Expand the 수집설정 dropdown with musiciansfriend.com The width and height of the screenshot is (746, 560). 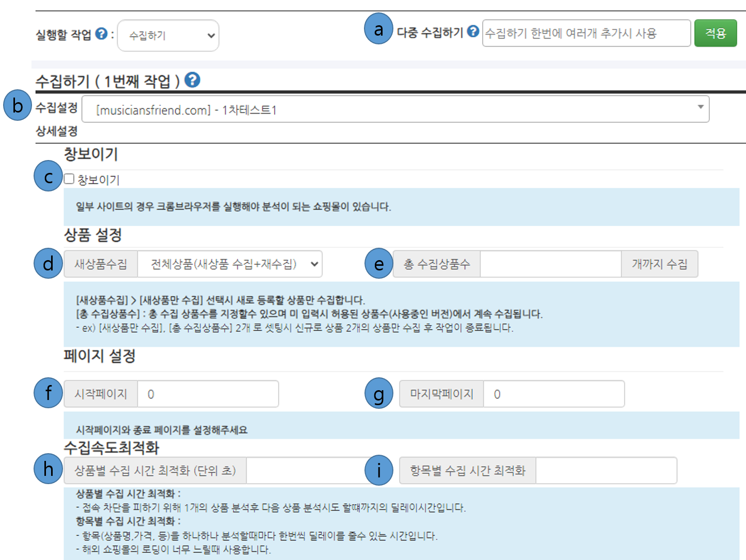point(395,109)
